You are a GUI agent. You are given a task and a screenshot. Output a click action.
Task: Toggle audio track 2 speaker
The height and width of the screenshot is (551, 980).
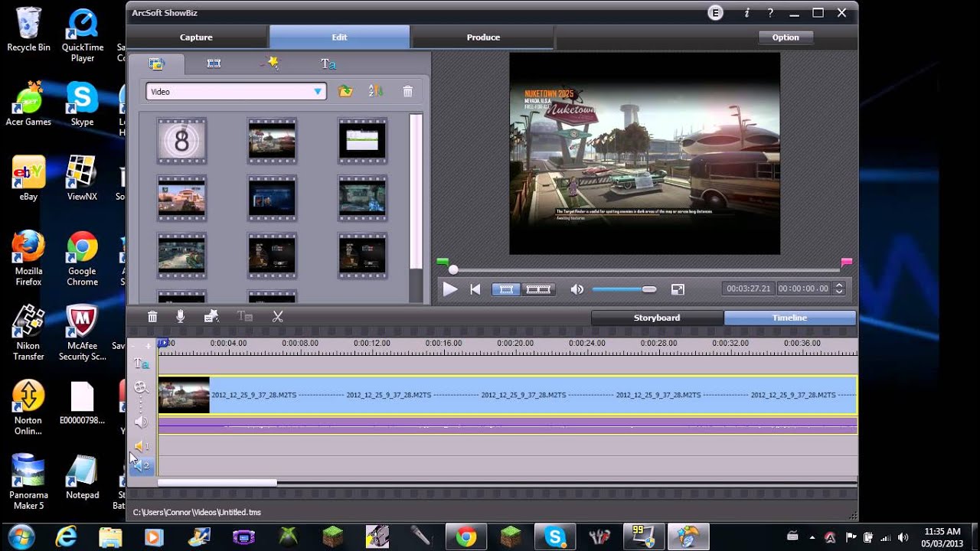tap(141, 465)
